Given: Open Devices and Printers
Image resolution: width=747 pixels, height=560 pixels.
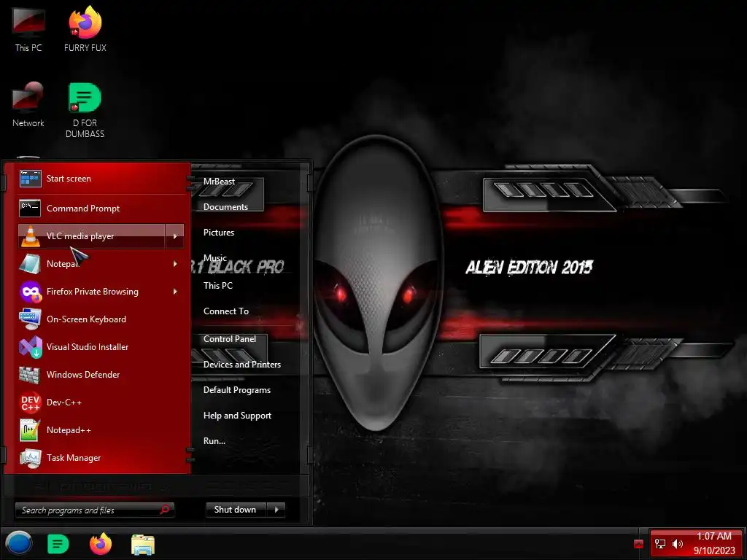Looking at the screenshot, I should 242,365.
